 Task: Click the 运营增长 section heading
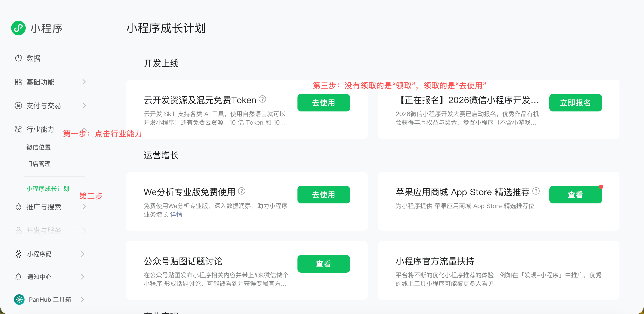pyautogui.click(x=161, y=155)
